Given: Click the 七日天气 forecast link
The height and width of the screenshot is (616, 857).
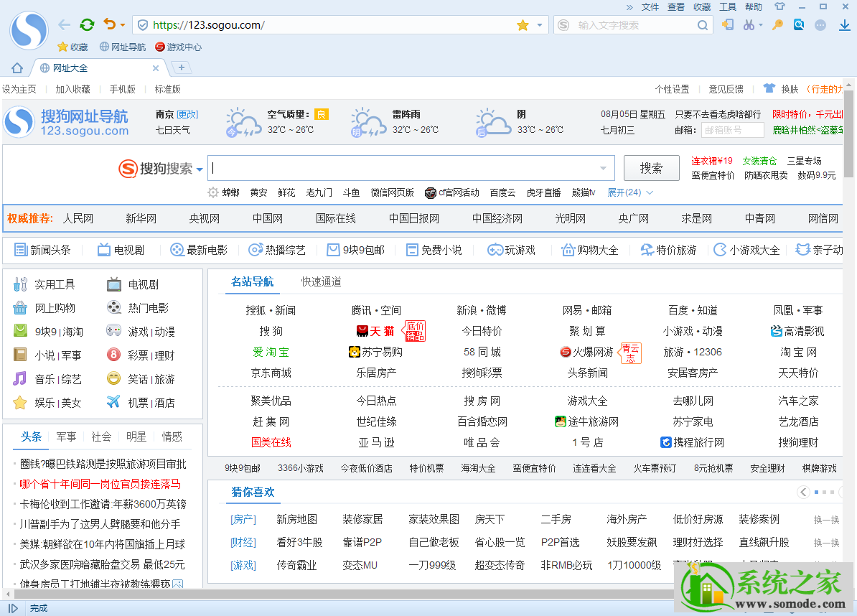Looking at the screenshot, I should (173, 130).
